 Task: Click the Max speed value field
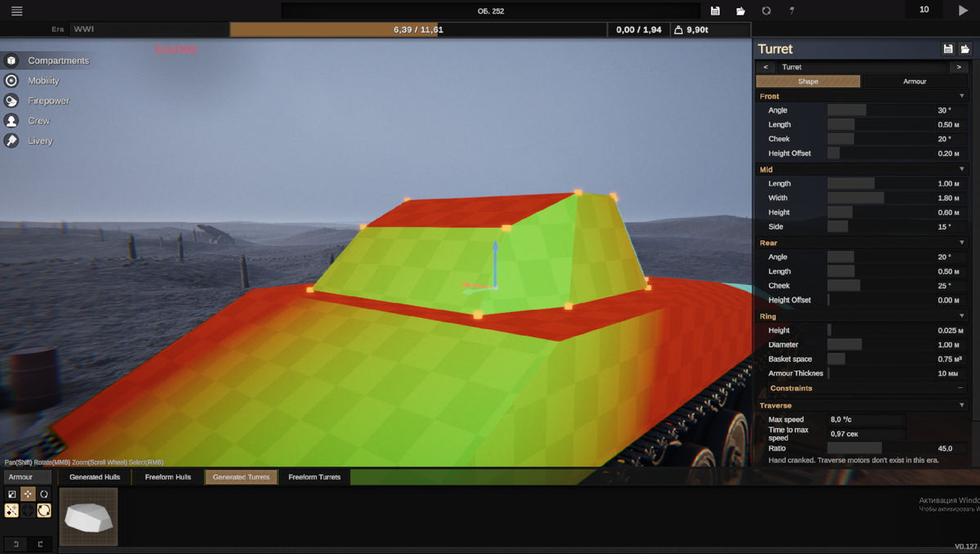[867, 419]
